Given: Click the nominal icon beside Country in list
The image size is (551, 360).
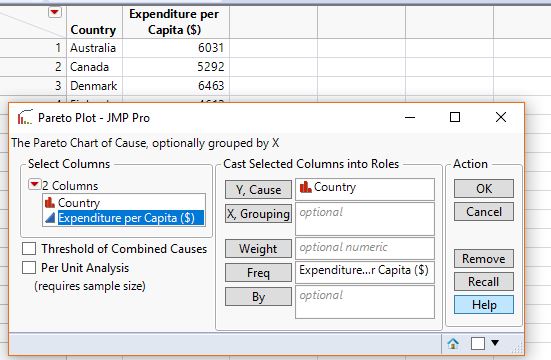Looking at the screenshot, I should pyautogui.click(x=50, y=202).
